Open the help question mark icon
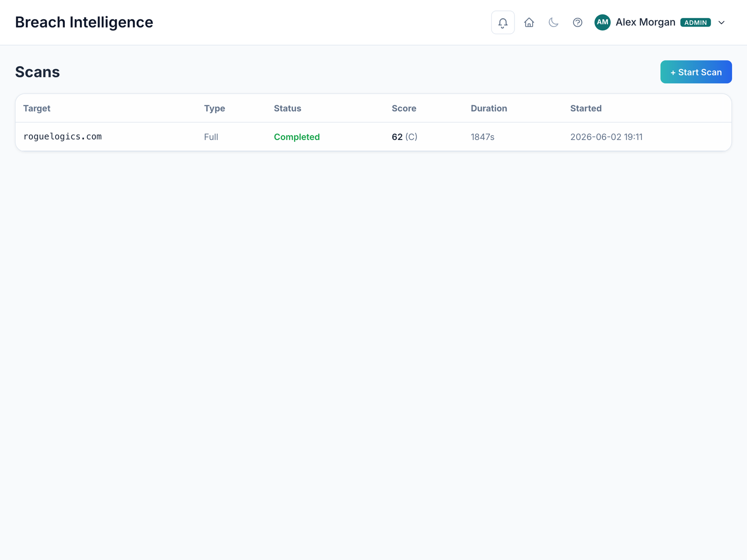 tap(578, 22)
